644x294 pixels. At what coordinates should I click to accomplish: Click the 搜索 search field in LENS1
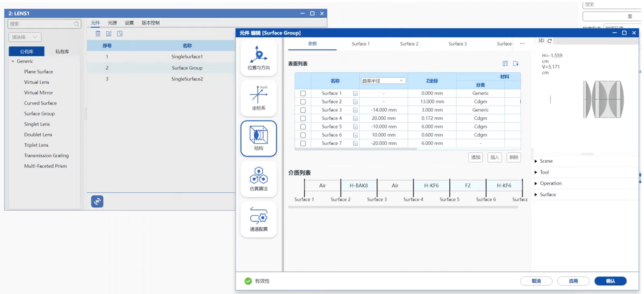tap(41, 24)
